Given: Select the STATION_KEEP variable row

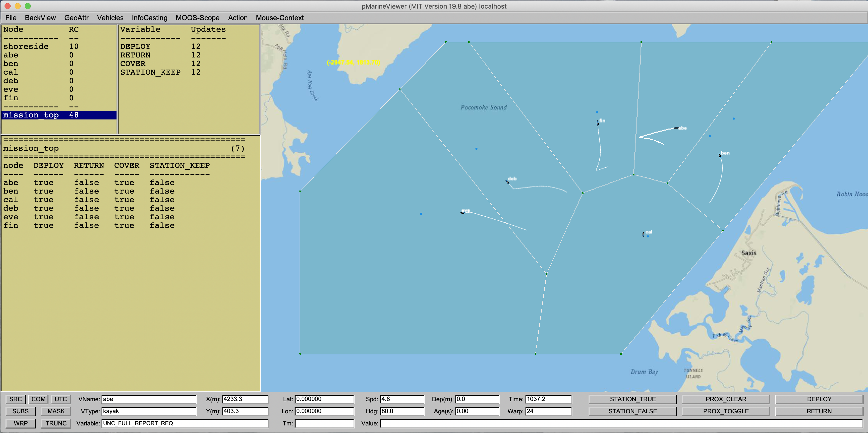Looking at the screenshot, I should (x=189, y=72).
